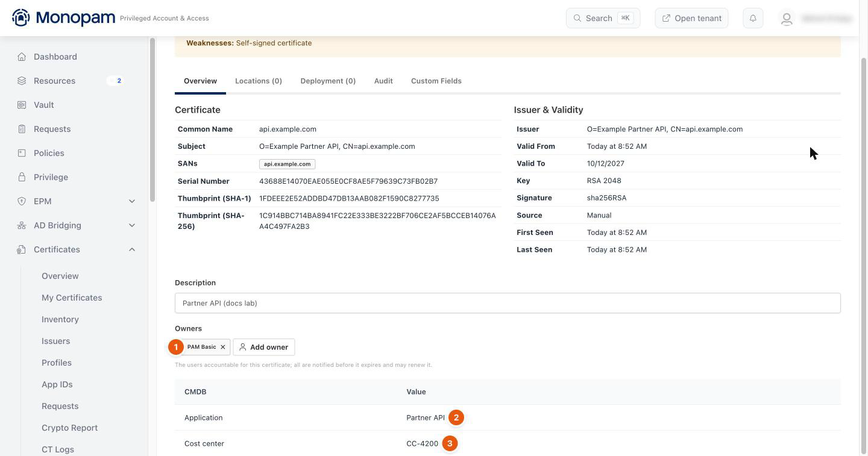The width and height of the screenshot is (868, 456).
Task: Open the user profile avatar
Action: tap(787, 19)
